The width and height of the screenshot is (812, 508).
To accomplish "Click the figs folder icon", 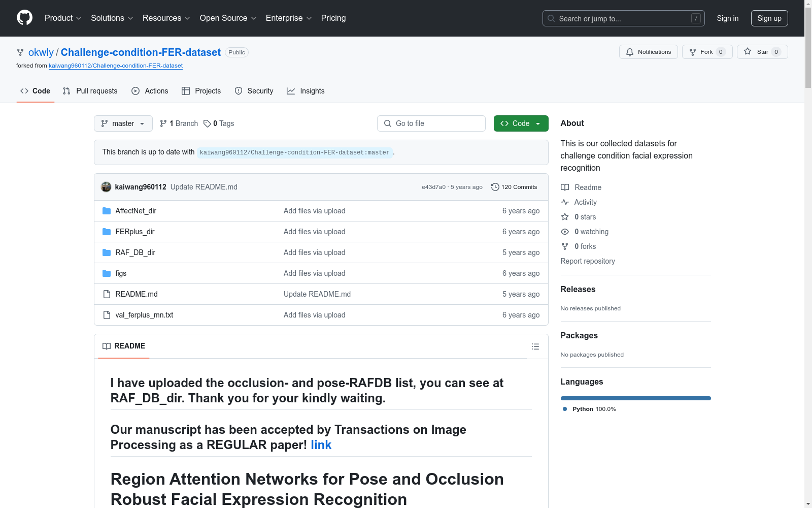I will click(x=107, y=273).
